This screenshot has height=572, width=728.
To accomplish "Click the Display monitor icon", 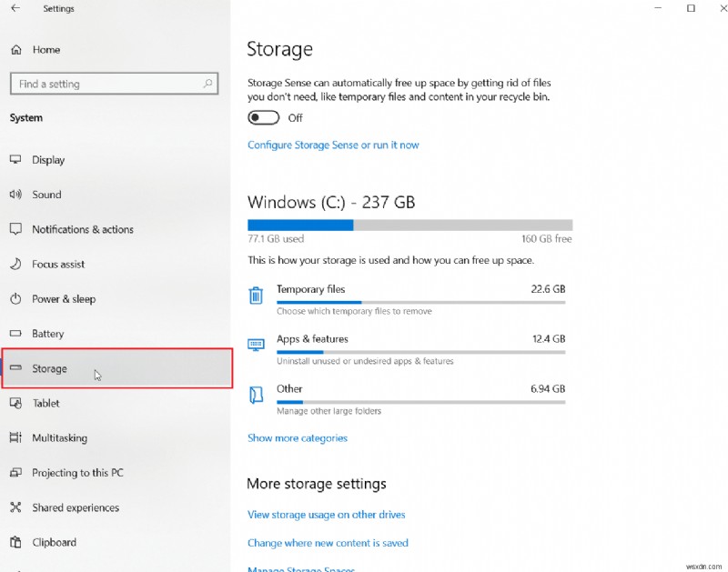I will point(15,159).
